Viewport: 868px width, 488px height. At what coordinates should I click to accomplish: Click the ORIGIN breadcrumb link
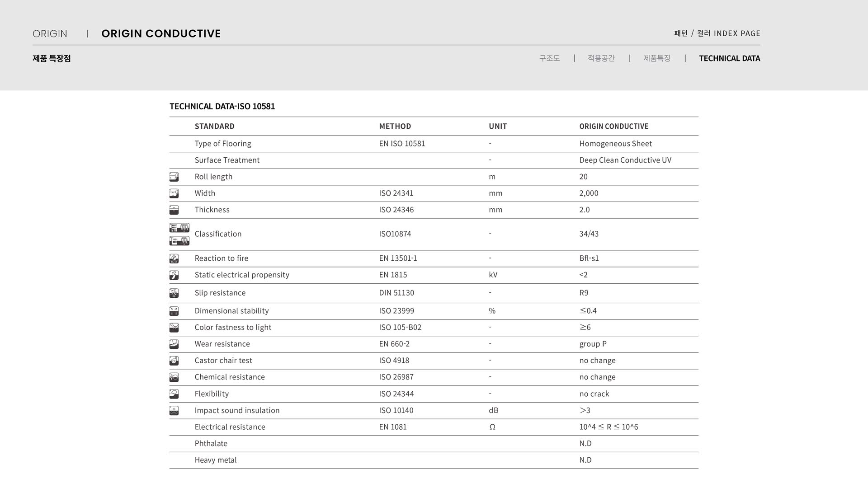pos(50,34)
